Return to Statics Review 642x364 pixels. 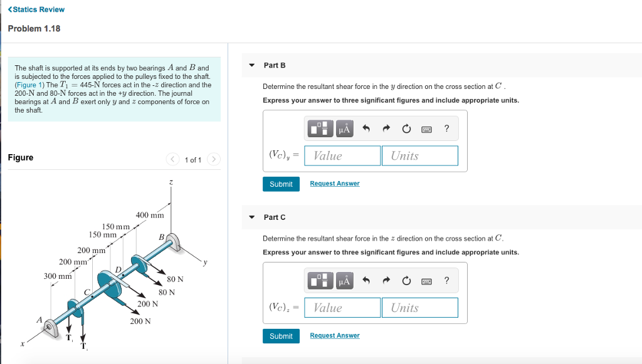[x=36, y=9]
